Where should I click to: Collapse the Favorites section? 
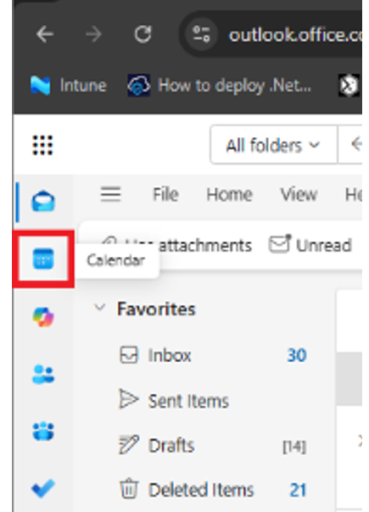[x=100, y=308]
